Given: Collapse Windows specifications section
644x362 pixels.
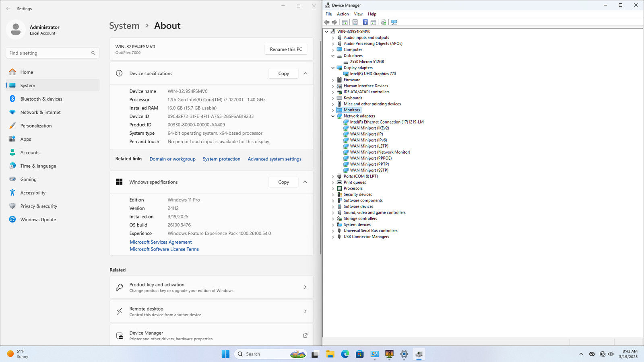Looking at the screenshot, I should [305, 182].
